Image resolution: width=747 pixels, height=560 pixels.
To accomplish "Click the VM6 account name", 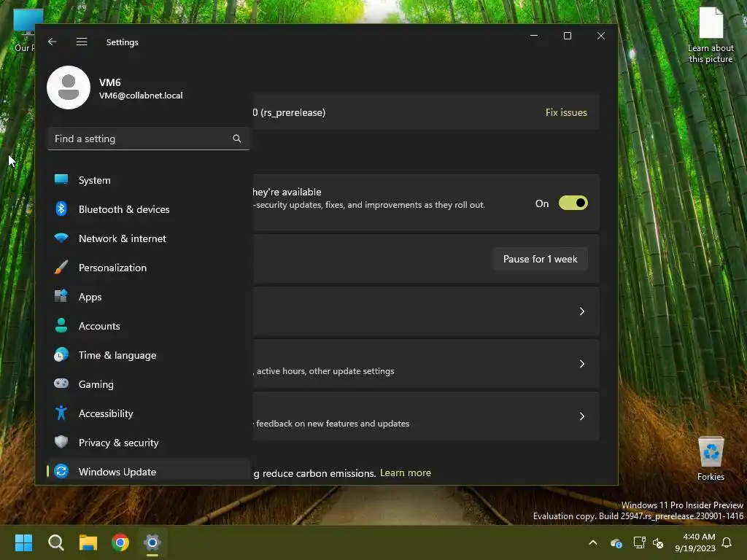I will [109, 82].
